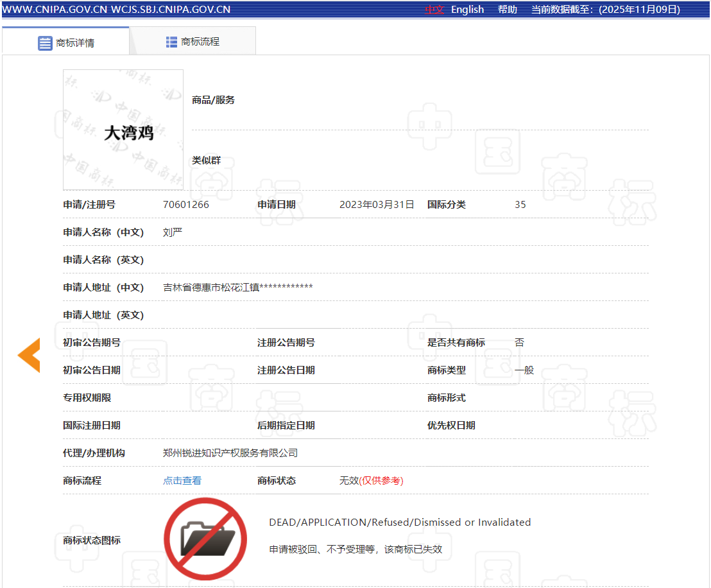
Task: Click applicant name 刘严
Action: [x=173, y=232]
